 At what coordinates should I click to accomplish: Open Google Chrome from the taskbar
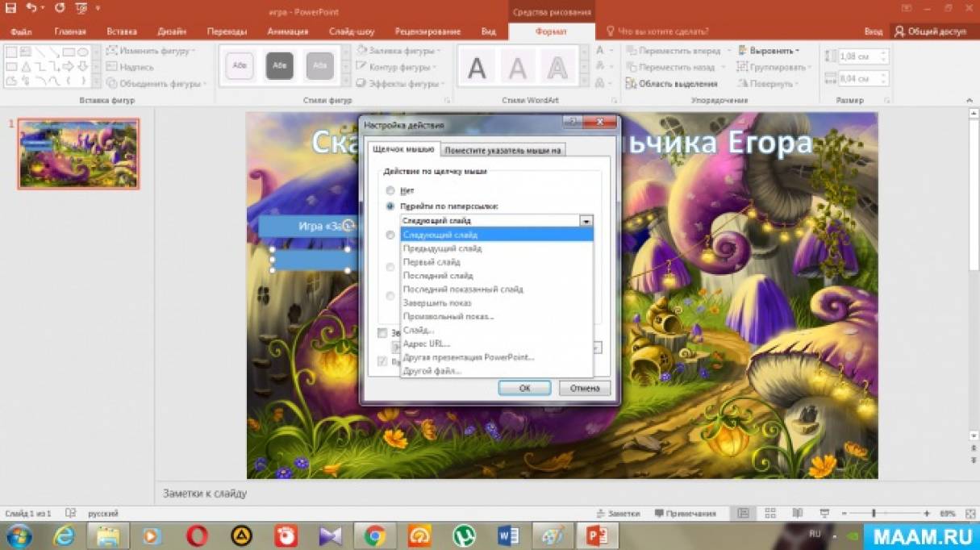(374, 535)
